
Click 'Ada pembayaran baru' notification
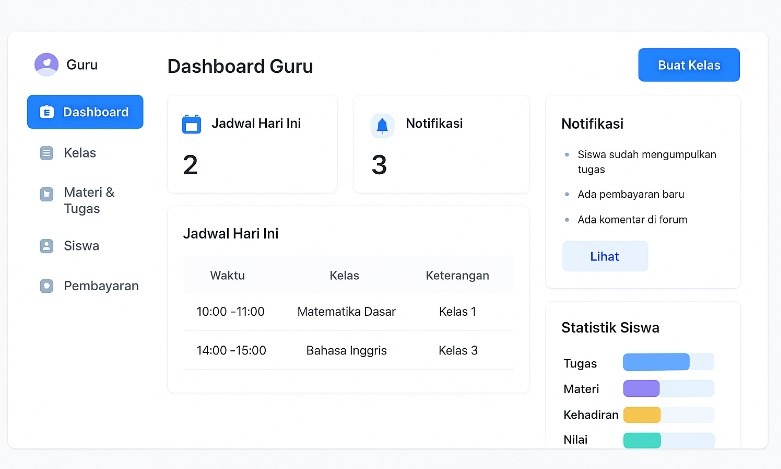pyautogui.click(x=631, y=194)
